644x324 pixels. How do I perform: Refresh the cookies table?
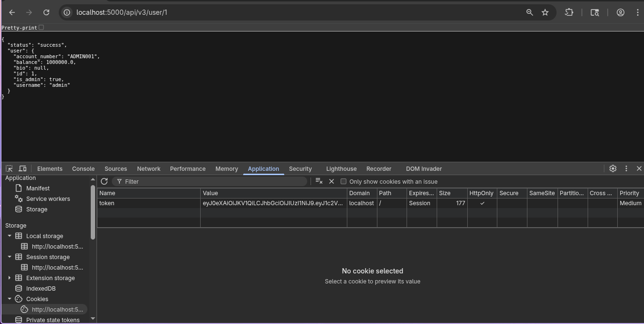click(x=104, y=181)
